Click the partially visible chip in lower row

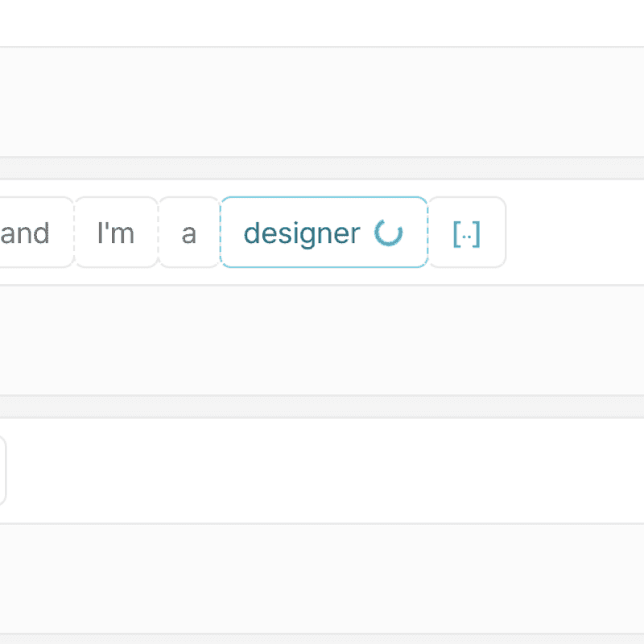click(2, 470)
